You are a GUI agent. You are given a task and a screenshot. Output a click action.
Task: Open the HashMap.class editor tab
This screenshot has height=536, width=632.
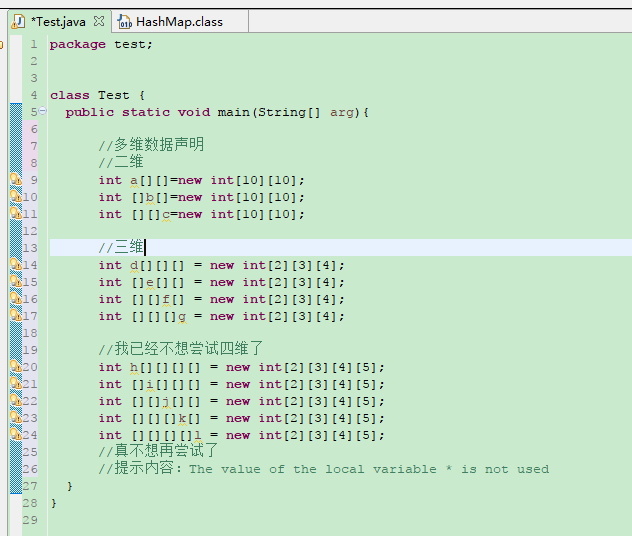[179, 22]
